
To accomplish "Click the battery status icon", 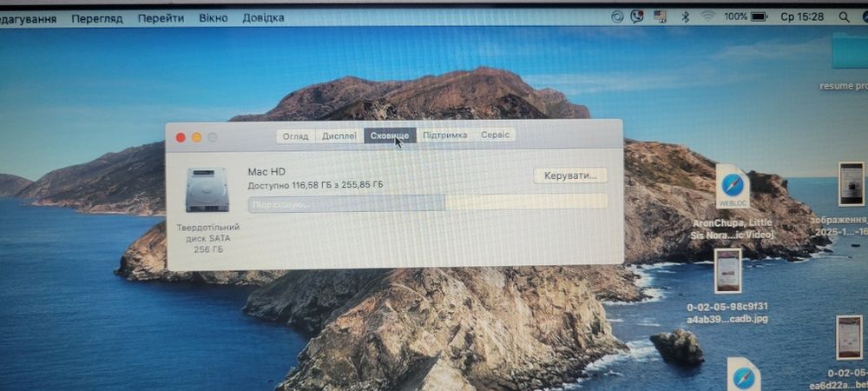I will [x=759, y=17].
